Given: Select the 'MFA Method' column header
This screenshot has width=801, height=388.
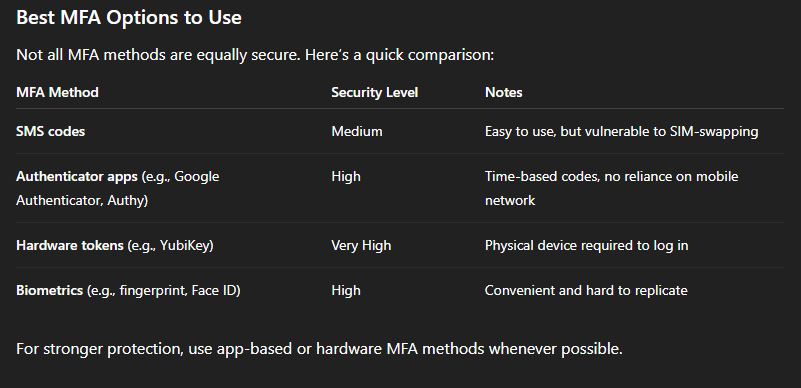Looking at the screenshot, I should coord(57,92).
